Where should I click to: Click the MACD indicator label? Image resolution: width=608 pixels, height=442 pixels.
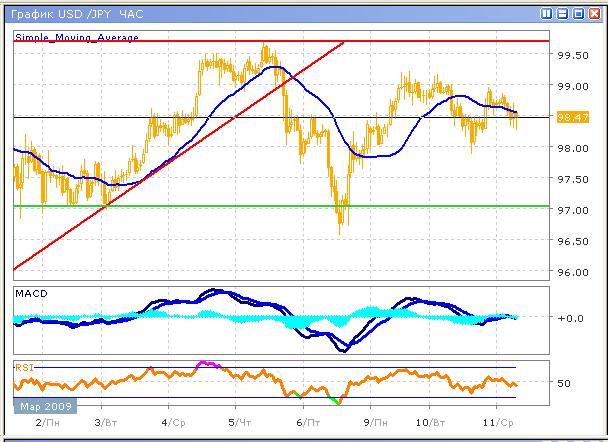point(31,293)
